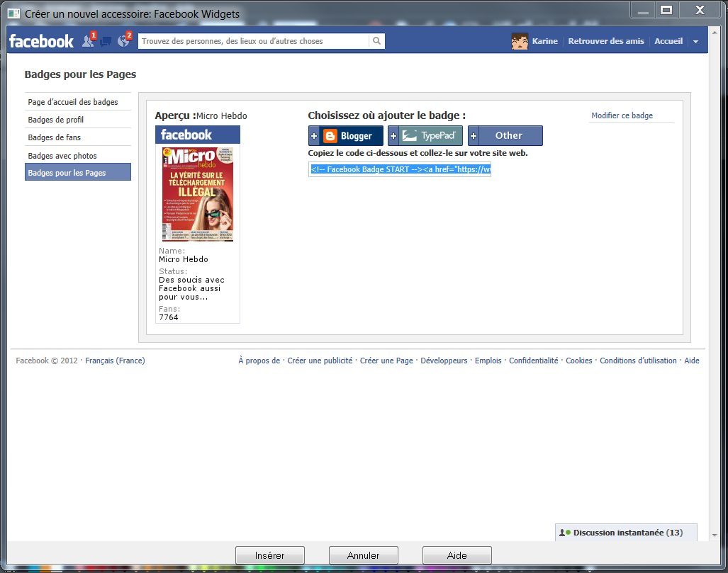Image resolution: width=728 pixels, height=573 pixels.
Task: Click the scrollbar up arrow
Action: 715,33
